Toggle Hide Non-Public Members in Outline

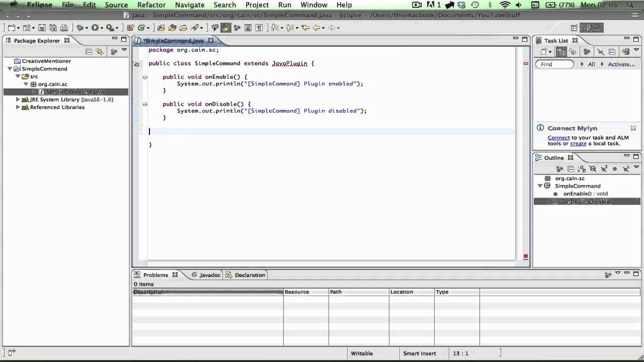(x=615, y=169)
